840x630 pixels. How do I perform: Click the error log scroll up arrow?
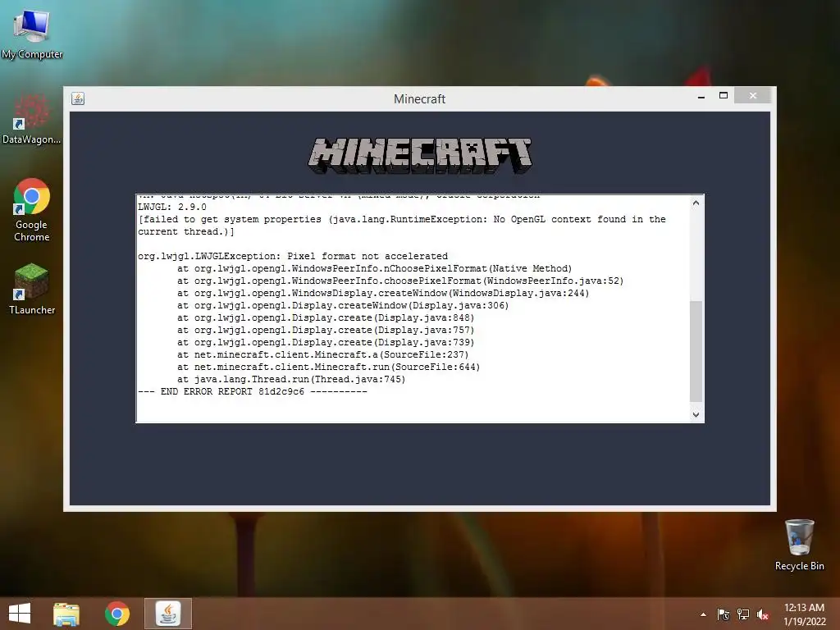(696, 203)
